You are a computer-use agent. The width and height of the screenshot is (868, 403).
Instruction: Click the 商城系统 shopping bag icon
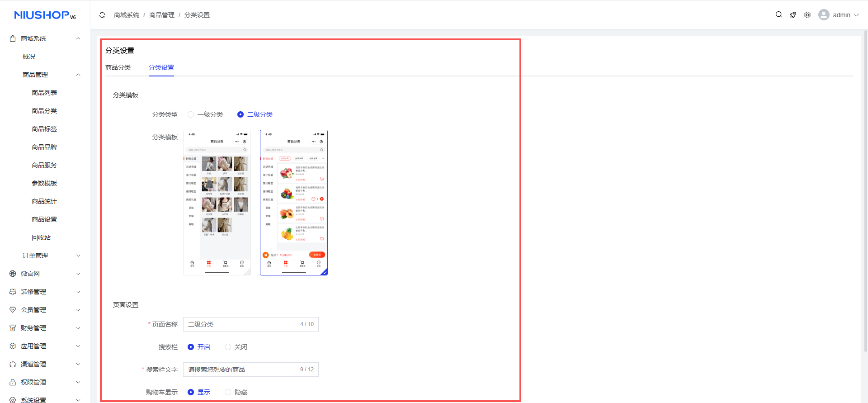coord(13,38)
